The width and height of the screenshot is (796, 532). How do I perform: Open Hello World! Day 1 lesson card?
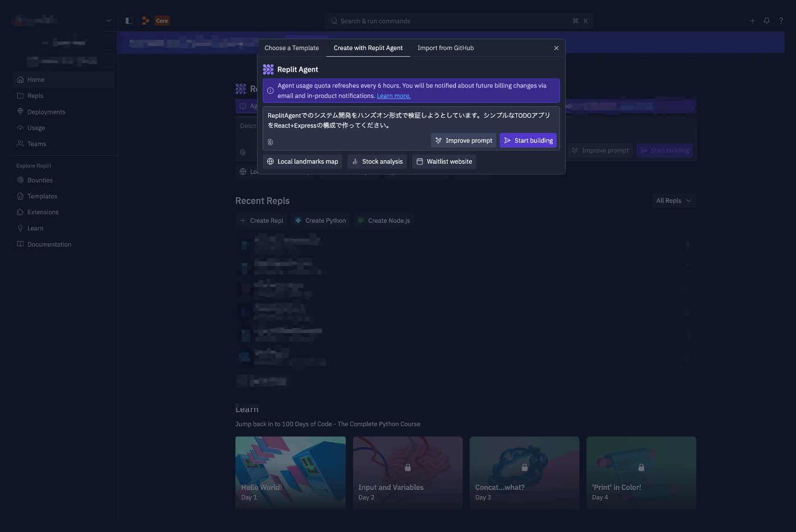click(x=291, y=473)
